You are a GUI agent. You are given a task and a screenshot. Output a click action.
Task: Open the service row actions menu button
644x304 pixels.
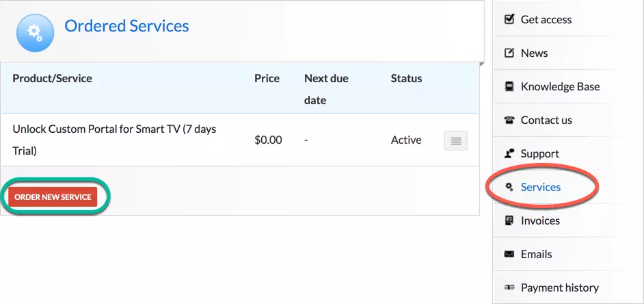pyautogui.click(x=456, y=140)
